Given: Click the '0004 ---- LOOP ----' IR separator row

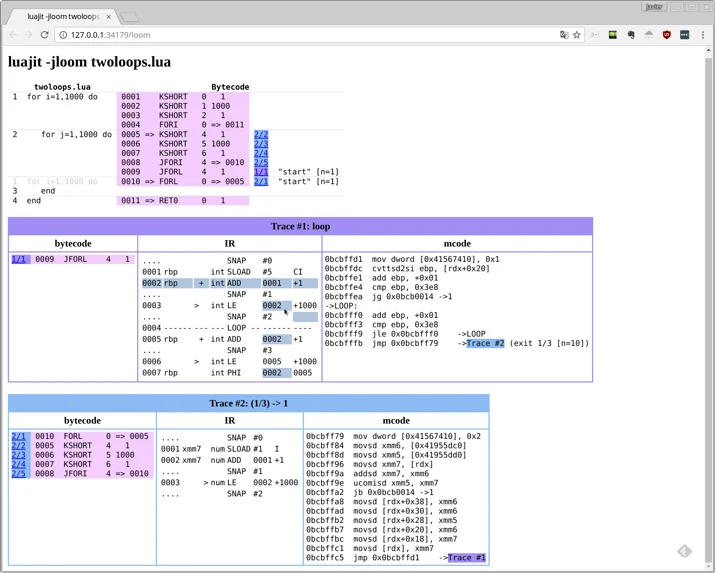Looking at the screenshot, I should click(x=230, y=328).
